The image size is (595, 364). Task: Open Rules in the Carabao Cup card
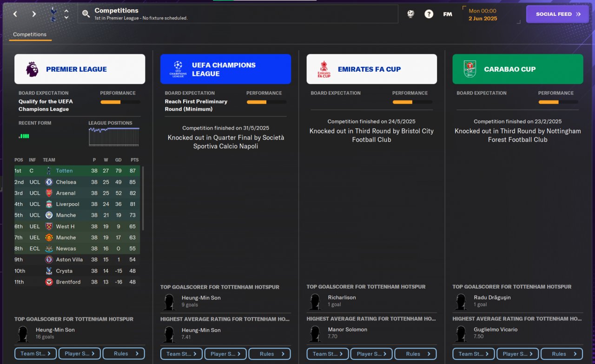562,354
